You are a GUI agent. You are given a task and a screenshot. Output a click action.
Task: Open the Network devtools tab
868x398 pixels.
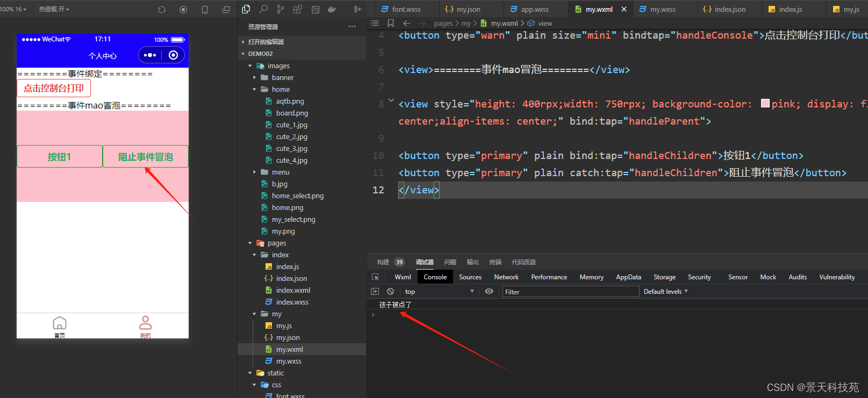506,277
